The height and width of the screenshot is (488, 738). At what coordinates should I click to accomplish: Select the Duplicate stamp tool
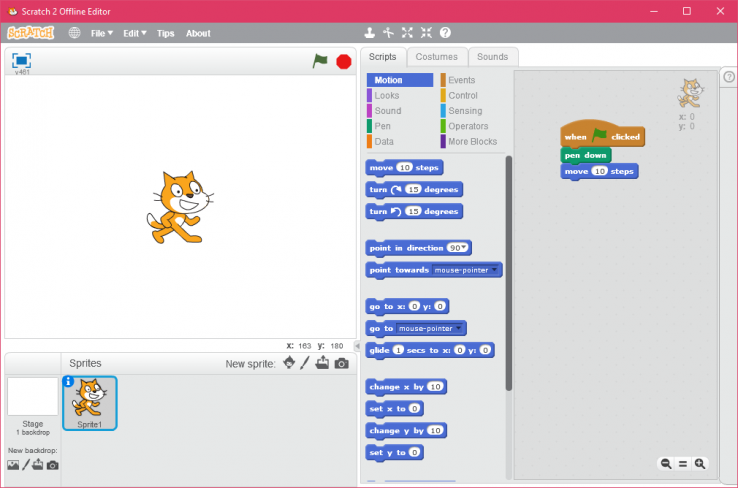coord(370,33)
